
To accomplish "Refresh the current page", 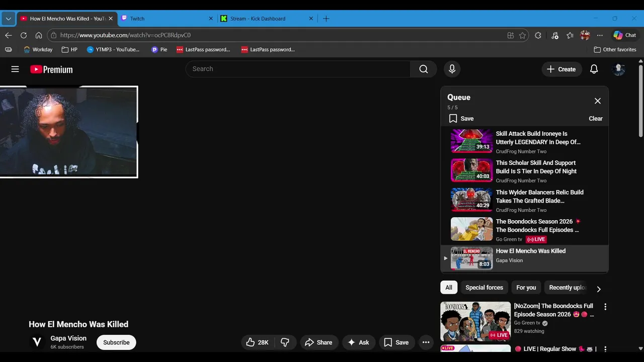I will coord(24,35).
